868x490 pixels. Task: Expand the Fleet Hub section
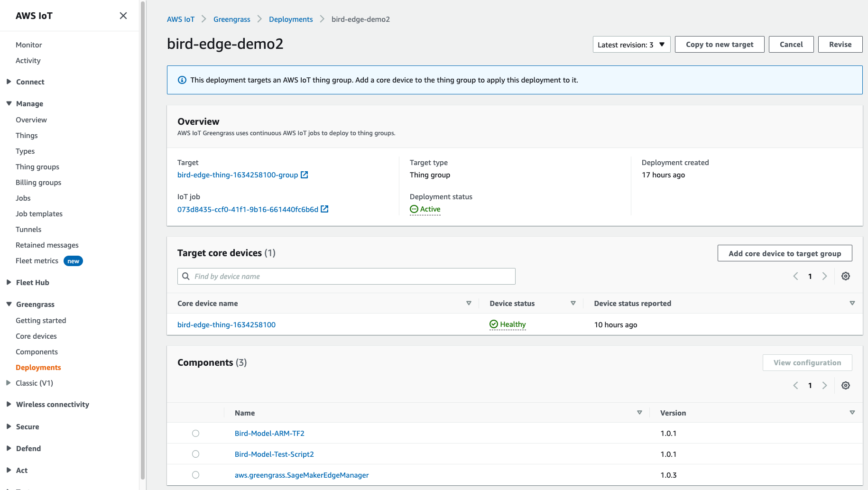9,282
